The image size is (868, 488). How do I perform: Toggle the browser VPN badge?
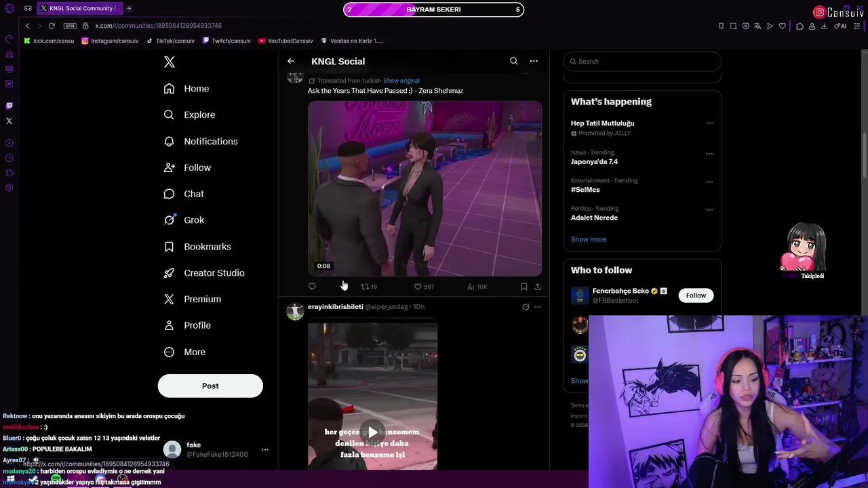(70, 26)
